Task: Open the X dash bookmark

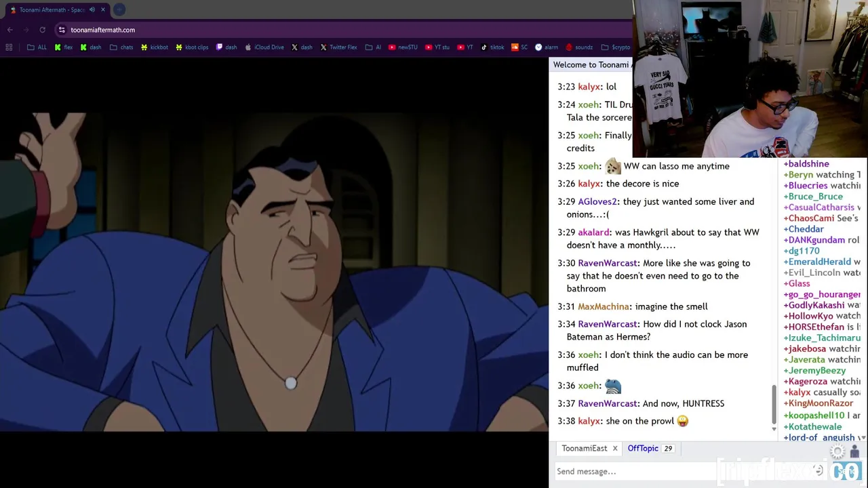Action: [x=302, y=47]
